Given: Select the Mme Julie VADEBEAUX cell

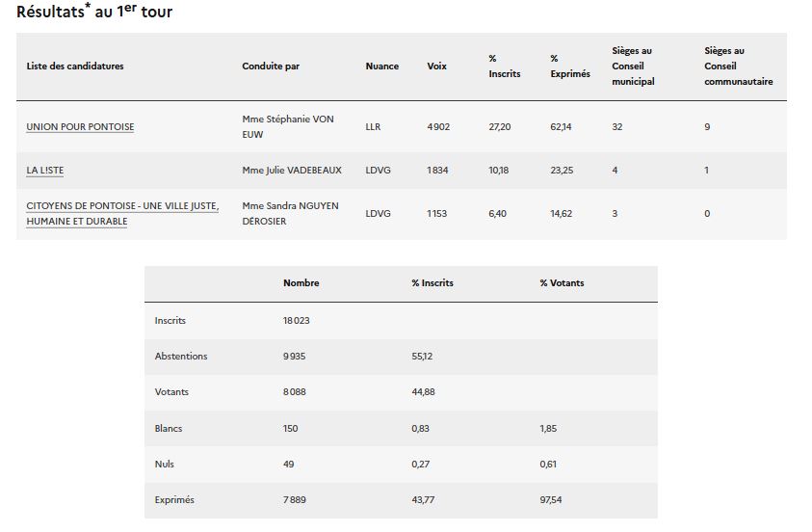Looking at the screenshot, I should (x=292, y=171).
